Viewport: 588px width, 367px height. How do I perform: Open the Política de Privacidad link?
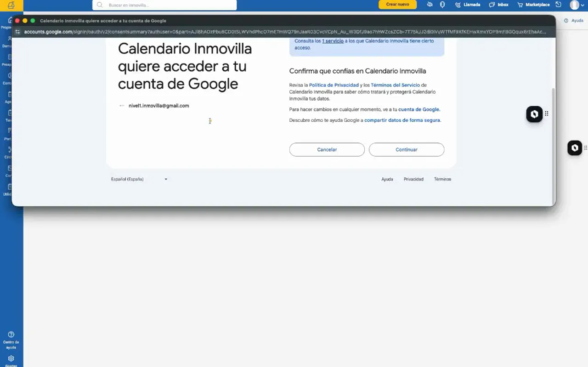click(x=334, y=85)
